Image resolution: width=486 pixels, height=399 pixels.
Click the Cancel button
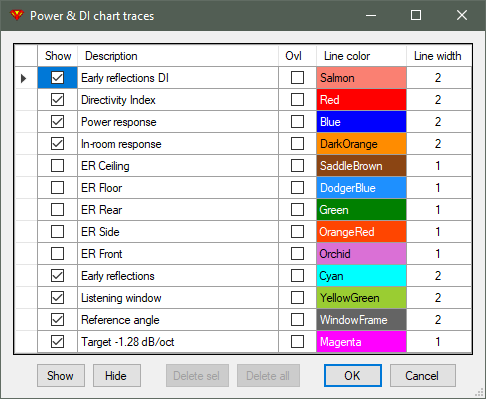point(423,376)
